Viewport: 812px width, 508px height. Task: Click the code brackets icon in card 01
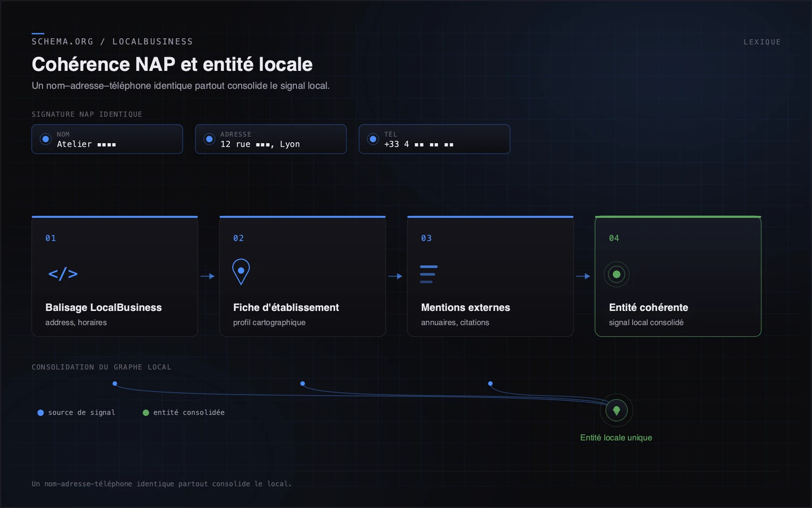click(63, 274)
